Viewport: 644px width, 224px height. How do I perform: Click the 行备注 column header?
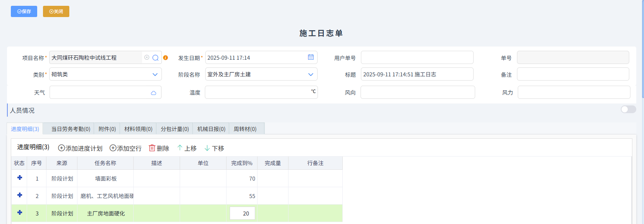pyautogui.click(x=316, y=163)
